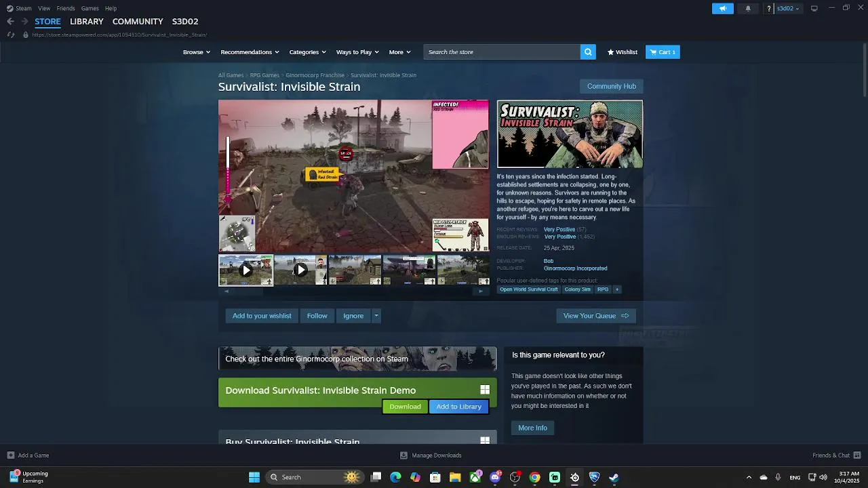Click the All Games breadcrumb
The image size is (868, 488).
[231, 75]
